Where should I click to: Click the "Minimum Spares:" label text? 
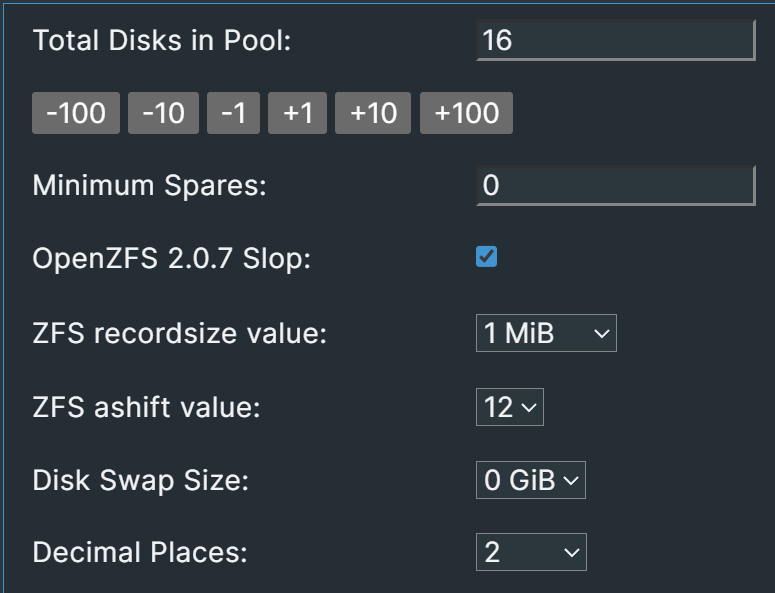[x=150, y=186]
